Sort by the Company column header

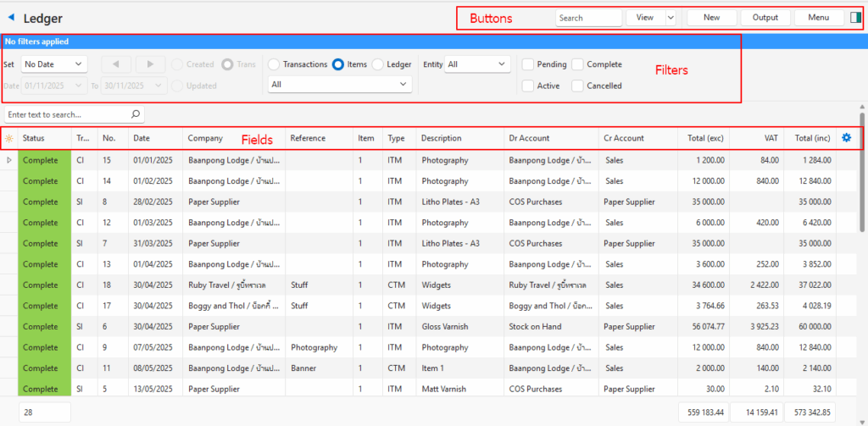coord(206,139)
